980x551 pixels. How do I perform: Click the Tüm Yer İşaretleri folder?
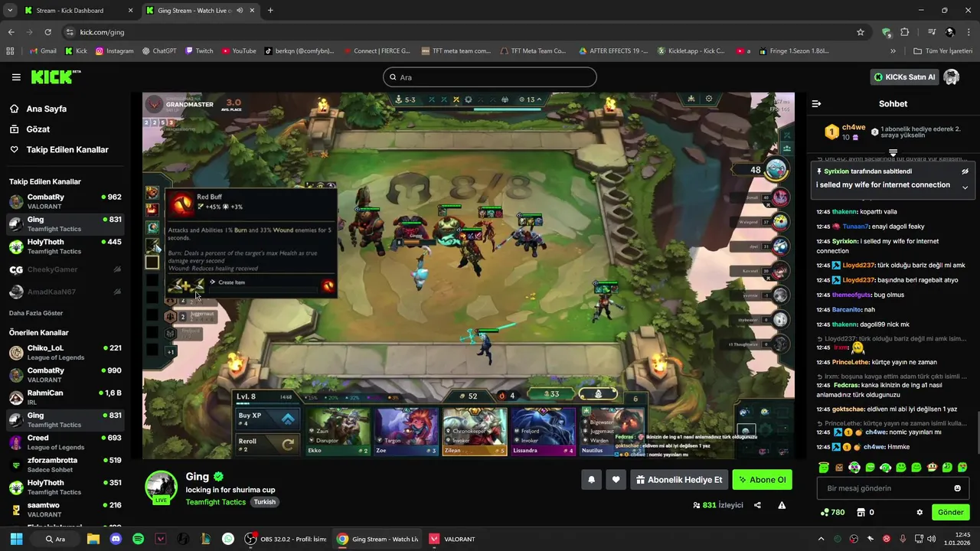(943, 51)
